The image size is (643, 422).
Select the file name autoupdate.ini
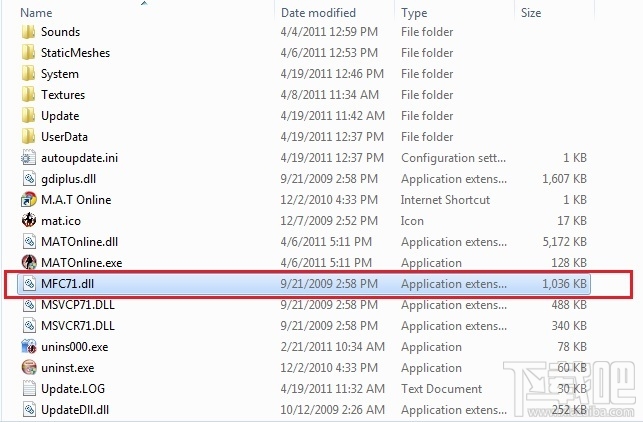(x=80, y=158)
